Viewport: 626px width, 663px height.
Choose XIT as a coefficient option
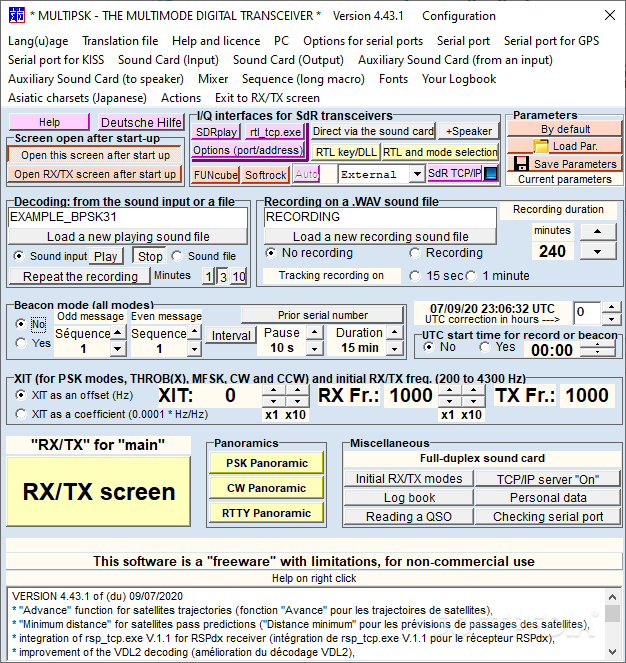click(21, 414)
